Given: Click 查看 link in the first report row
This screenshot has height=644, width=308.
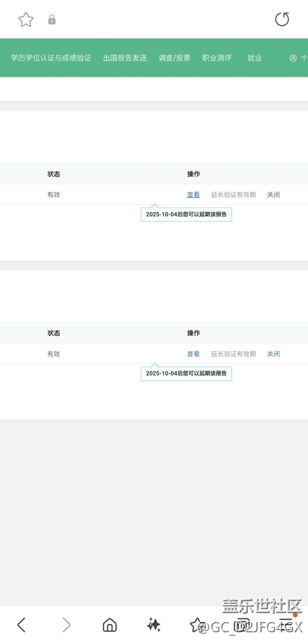Looking at the screenshot, I should click(193, 194).
